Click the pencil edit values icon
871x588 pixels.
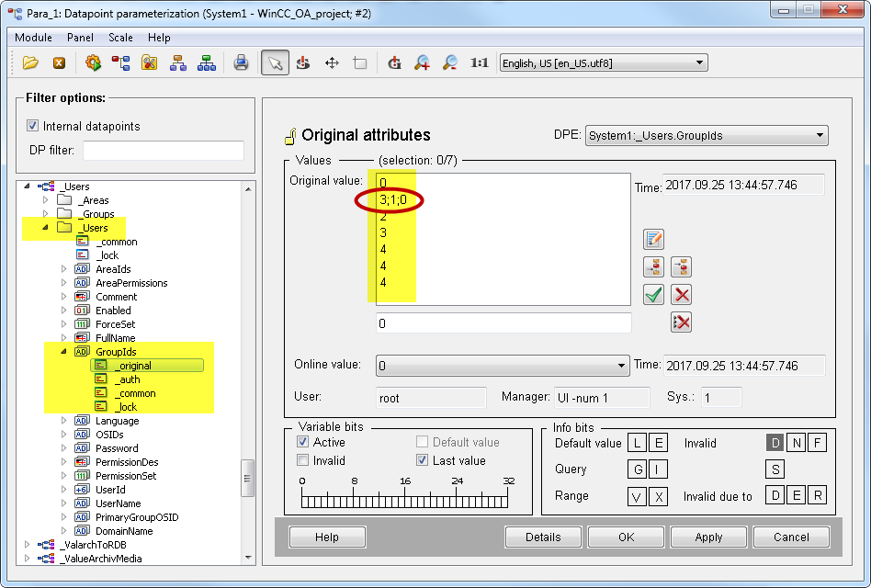[653, 240]
